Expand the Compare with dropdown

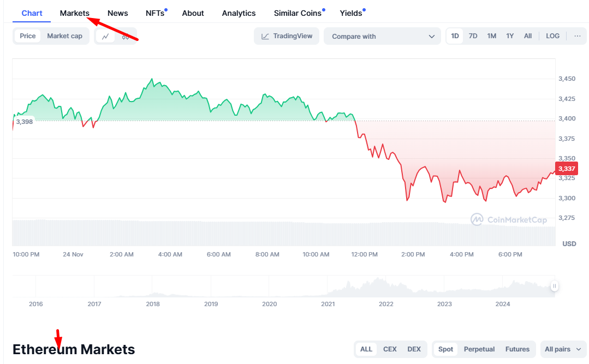click(382, 36)
